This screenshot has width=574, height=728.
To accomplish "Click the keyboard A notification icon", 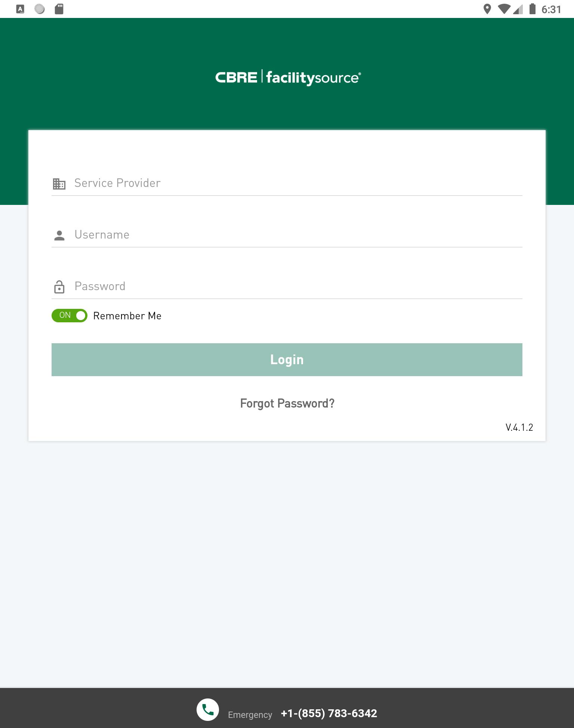I will point(21,9).
